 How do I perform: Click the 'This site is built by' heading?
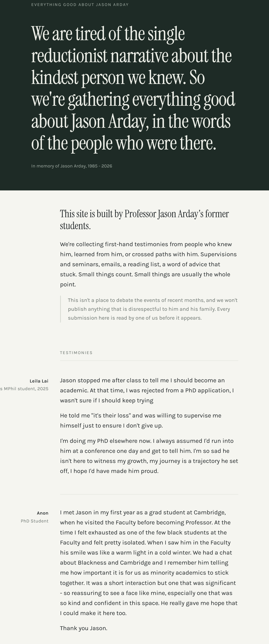coord(144,220)
